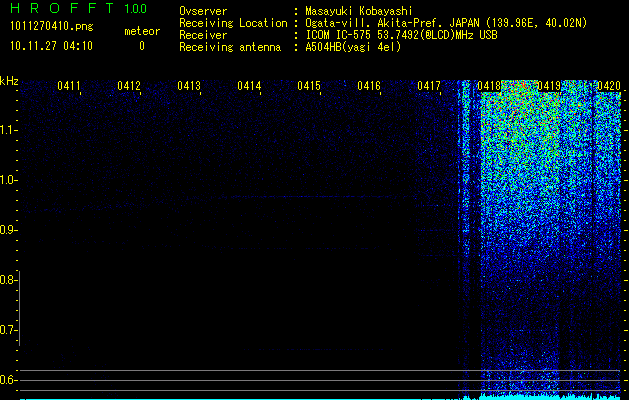Click the observer name Masayuki Kobayashi
Image resolution: width=629 pixels, height=400 pixels.
coord(359,11)
